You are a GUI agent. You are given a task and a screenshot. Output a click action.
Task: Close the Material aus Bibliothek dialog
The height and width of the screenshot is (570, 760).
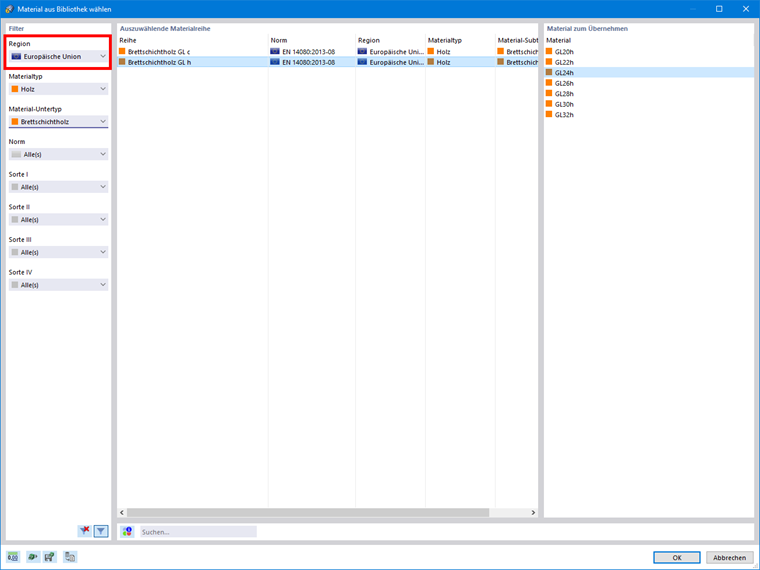[x=746, y=9]
